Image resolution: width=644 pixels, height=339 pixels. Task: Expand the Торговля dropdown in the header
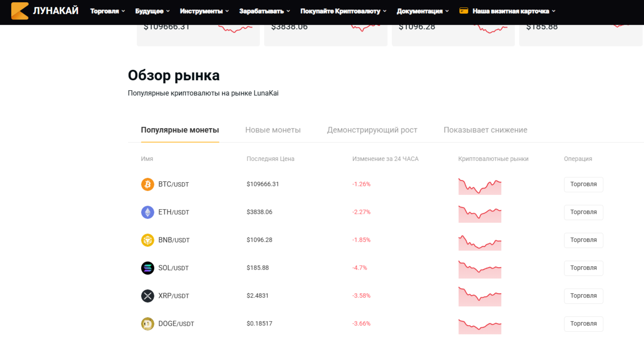click(107, 11)
